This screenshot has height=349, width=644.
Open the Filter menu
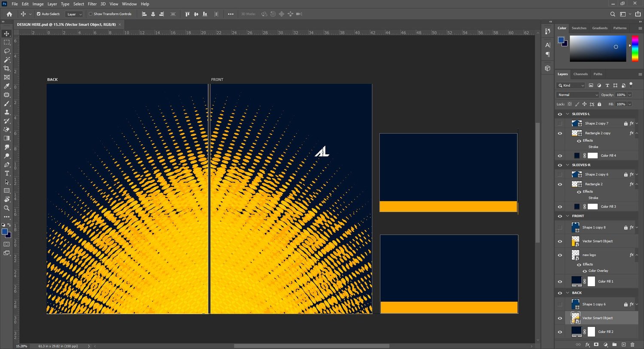click(92, 4)
